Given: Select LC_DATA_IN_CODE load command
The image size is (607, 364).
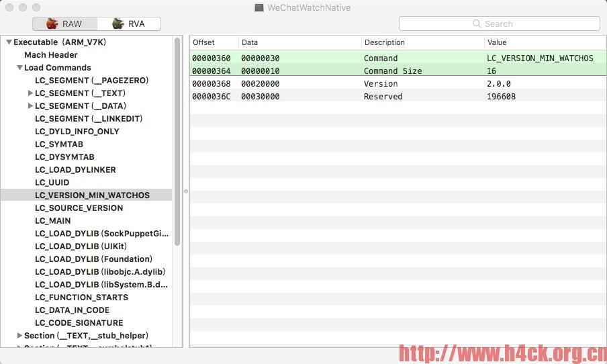Looking at the screenshot, I should [72, 310].
